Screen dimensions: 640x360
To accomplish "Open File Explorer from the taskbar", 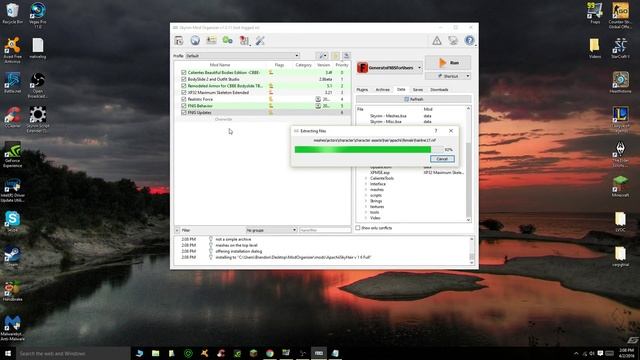I will pyautogui.click(x=156, y=353).
